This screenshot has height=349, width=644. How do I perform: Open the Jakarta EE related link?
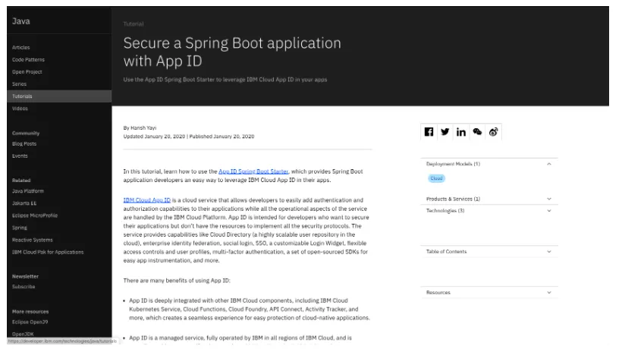point(25,203)
